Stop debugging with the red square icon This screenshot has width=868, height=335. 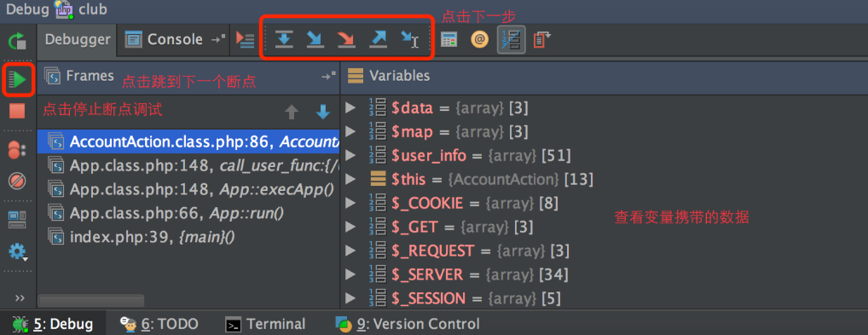tap(17, 112)
